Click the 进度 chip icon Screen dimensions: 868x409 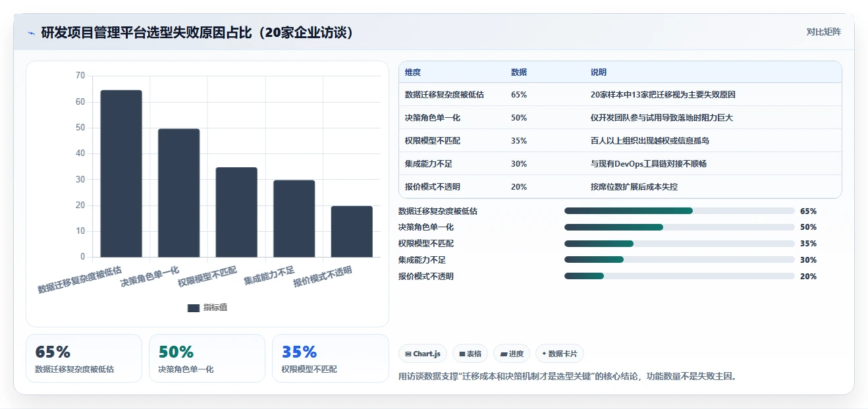point(504,354)
